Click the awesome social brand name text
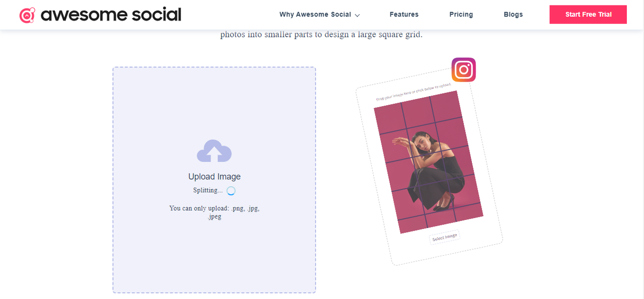Screen dimensions: 644x299 click(x=111, y=15)
